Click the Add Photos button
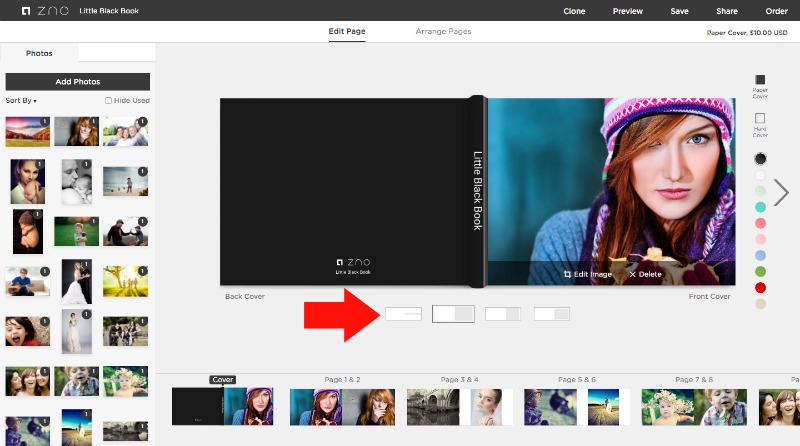Screen dimensions: 800x446 [78, 82]
